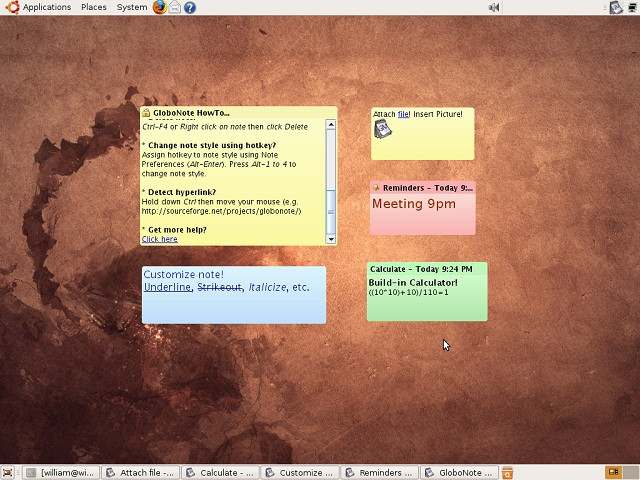Click 'Get more help?' heading
Screen dimensions: 640x480
coord(178,230)
